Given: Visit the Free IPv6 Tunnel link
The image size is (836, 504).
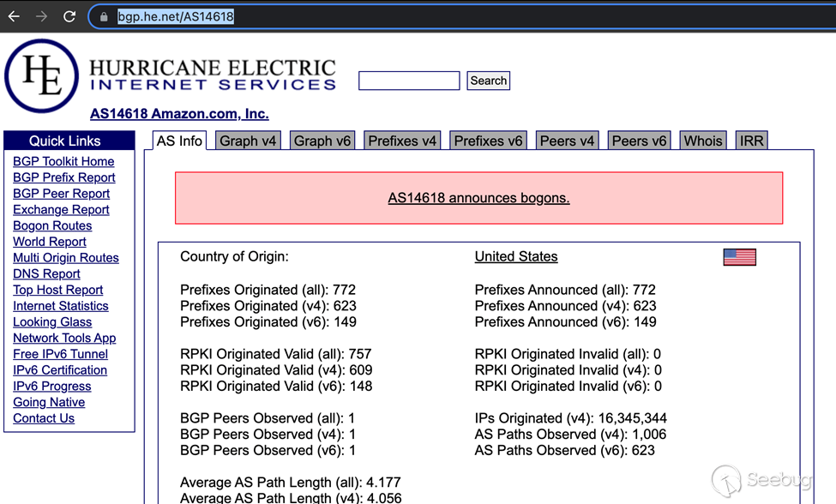Looking at the screenshot, I should [x=60, y=354].
